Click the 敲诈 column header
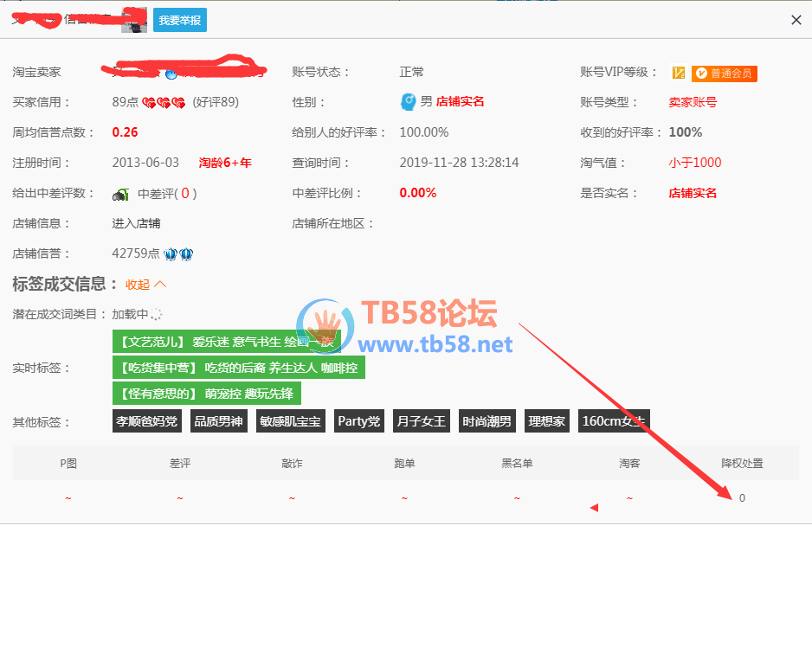 click(292, 463)
